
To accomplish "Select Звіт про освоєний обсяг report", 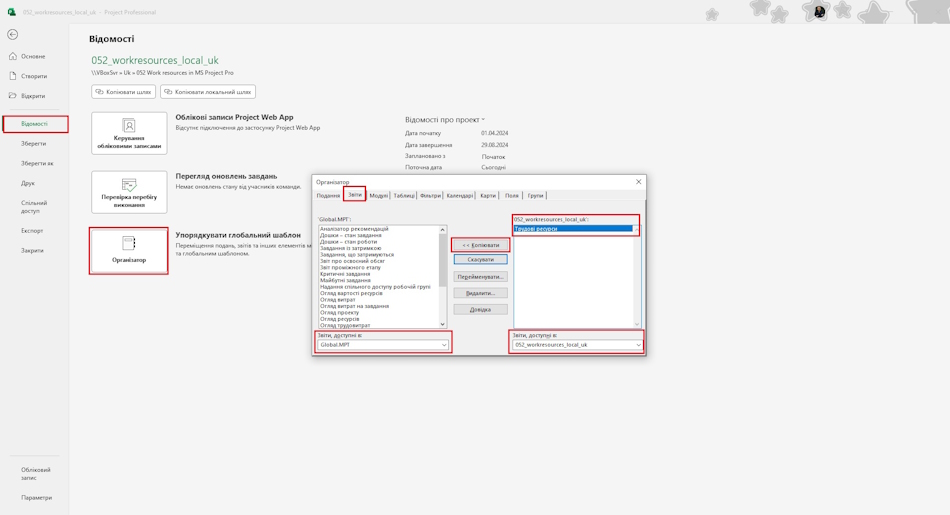I will pos(353,261).
